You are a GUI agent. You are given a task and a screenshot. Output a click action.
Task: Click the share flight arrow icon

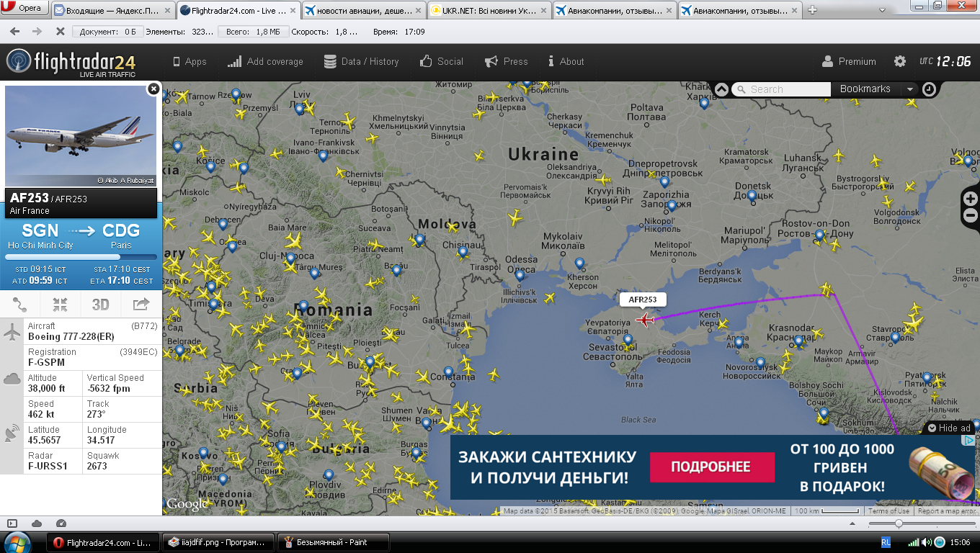(141, 305)
